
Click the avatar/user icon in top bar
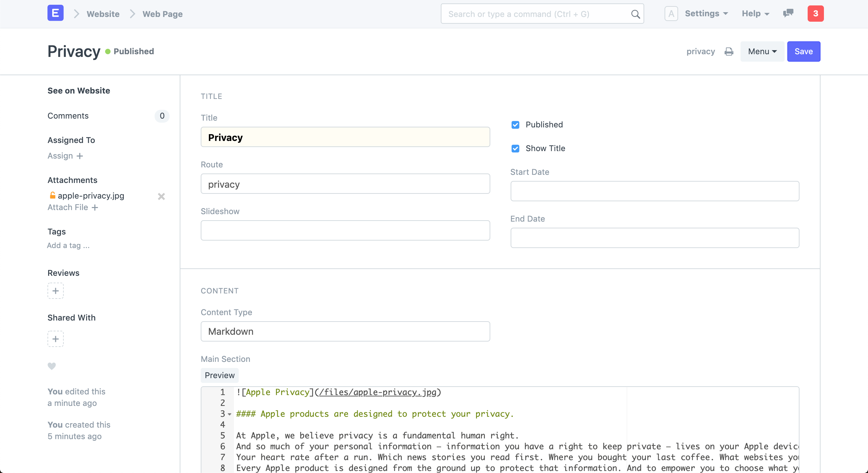(671, 14)
